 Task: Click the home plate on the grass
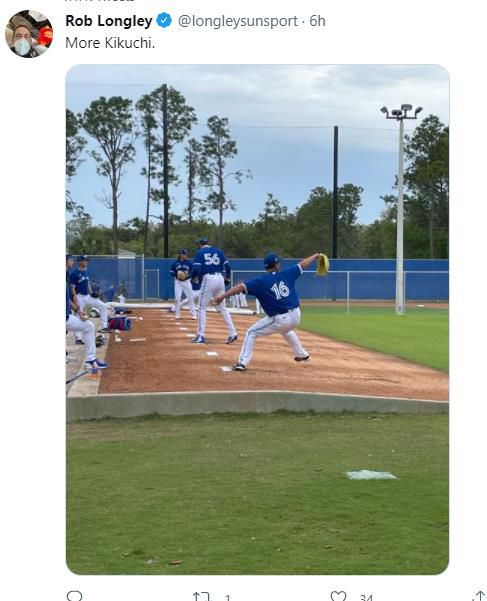[371, 475]
